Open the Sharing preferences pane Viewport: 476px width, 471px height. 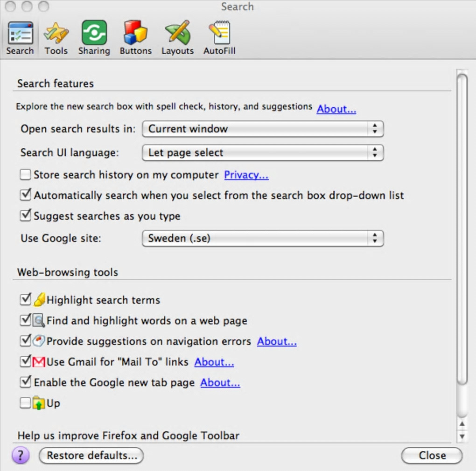(94, 38)
